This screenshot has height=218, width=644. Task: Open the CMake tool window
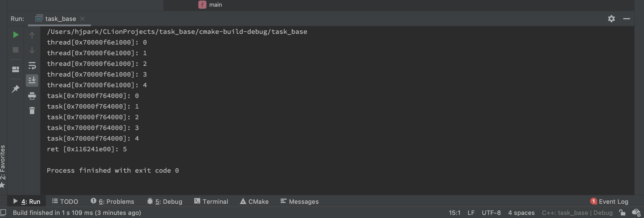coord(254,201)
